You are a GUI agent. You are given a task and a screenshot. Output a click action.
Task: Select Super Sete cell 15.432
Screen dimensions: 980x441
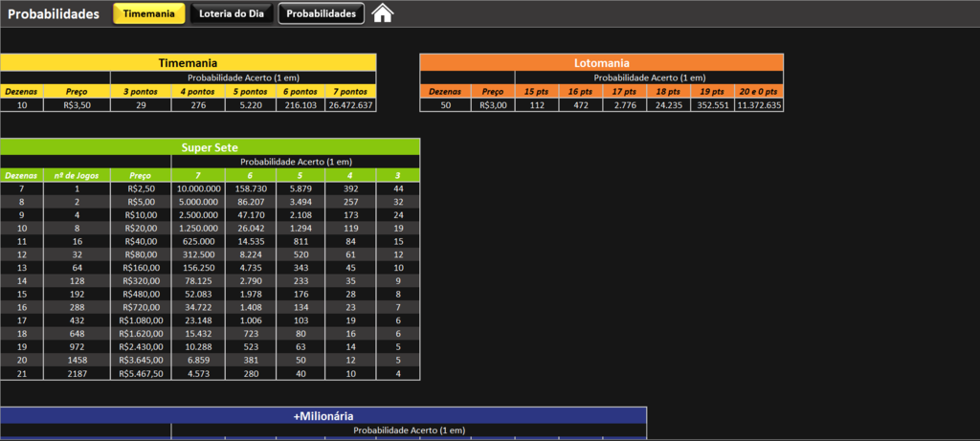pyautogui.click(x=198, y=333)
